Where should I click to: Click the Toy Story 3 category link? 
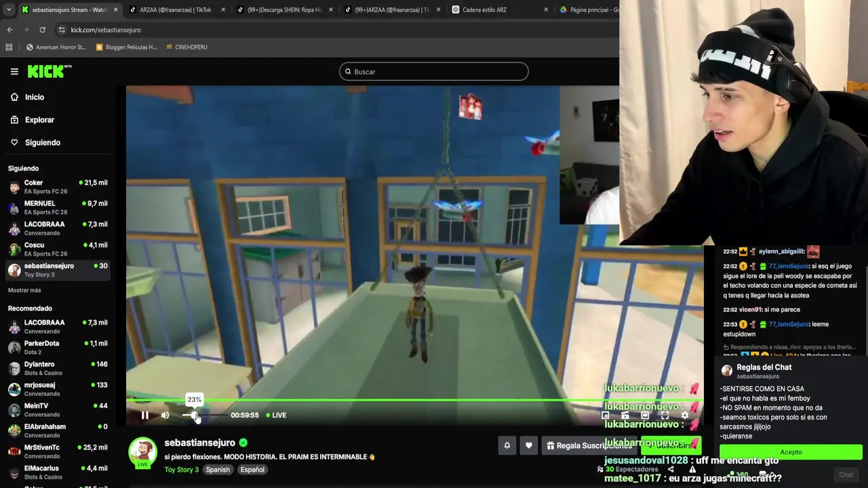(181, 470)
